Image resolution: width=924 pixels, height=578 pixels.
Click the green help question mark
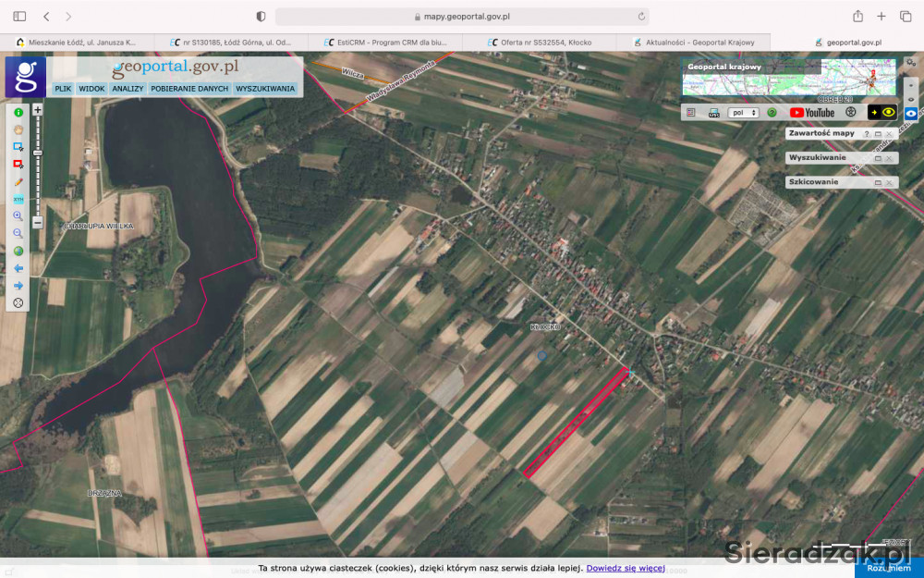[772, 113]
